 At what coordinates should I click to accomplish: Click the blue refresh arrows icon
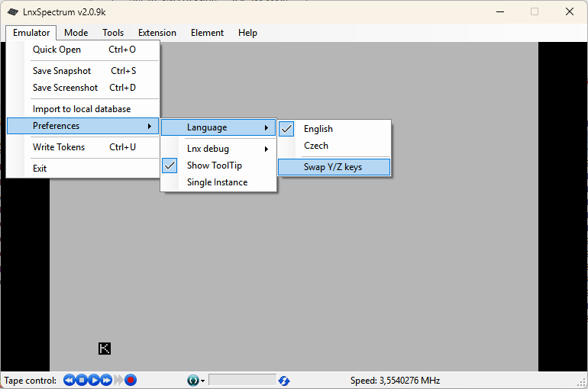pyautogui.click(x=284, y=381)
